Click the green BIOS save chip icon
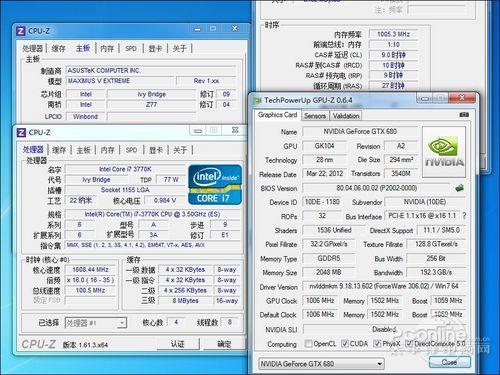 tap(460, 188)
